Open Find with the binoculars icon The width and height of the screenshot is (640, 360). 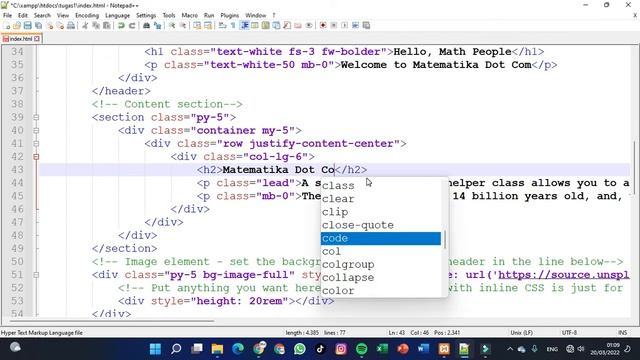point(146,25)
